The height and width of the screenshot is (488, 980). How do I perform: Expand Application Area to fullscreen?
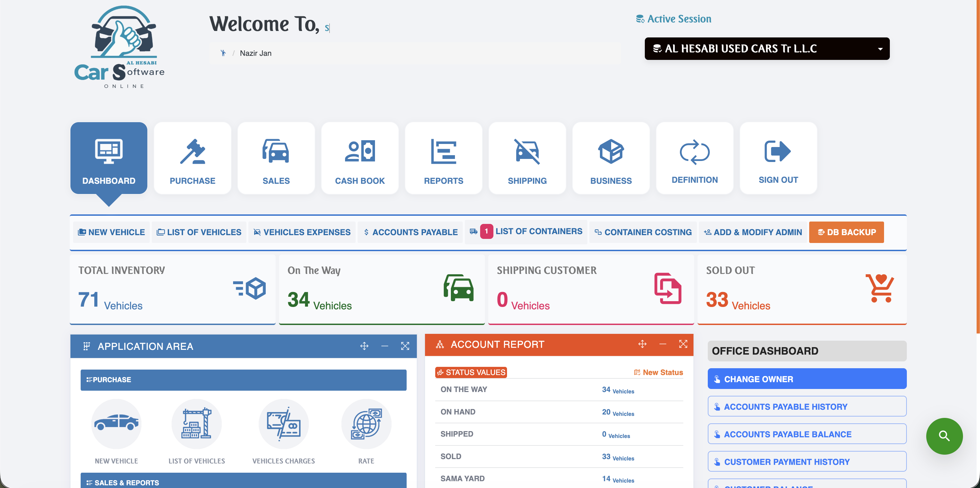click(405, 346)
